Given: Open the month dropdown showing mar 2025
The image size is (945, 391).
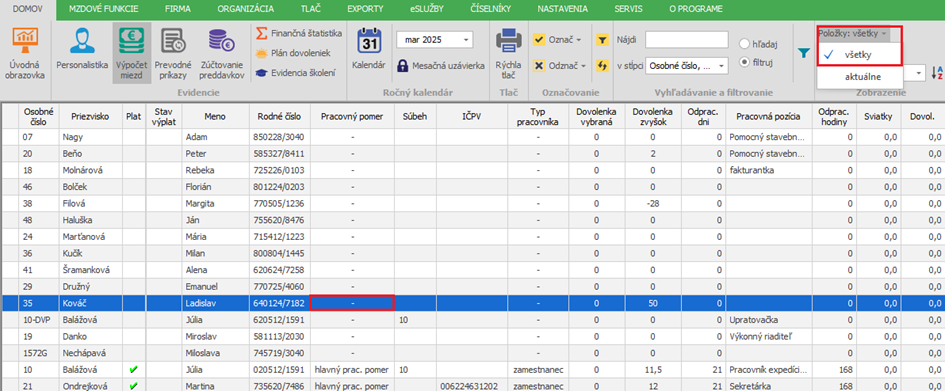Looking at the screenshot, I should (x=466, y=40).
